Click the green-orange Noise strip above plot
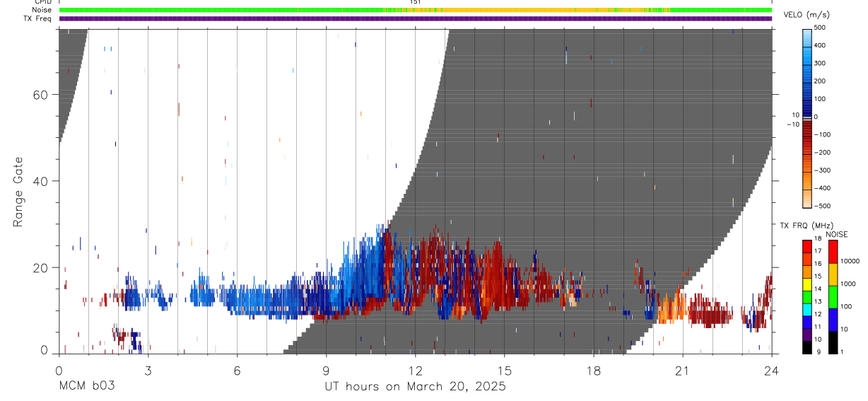The image size is (868, 401). coord(416,11)
